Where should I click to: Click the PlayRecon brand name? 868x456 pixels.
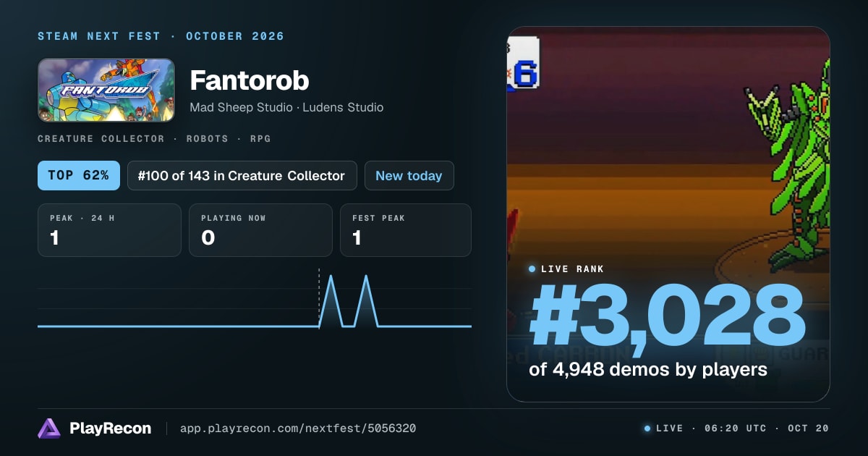tap(111, 428)
